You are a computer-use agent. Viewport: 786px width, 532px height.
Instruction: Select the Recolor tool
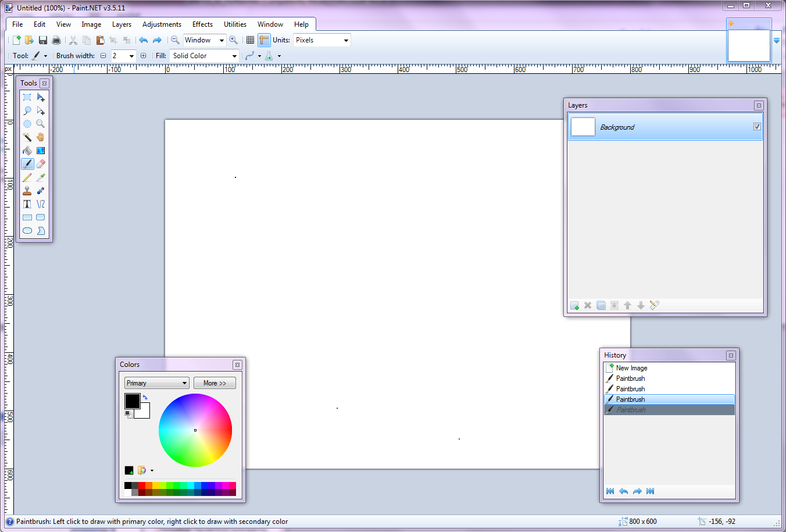pos(41,191)
